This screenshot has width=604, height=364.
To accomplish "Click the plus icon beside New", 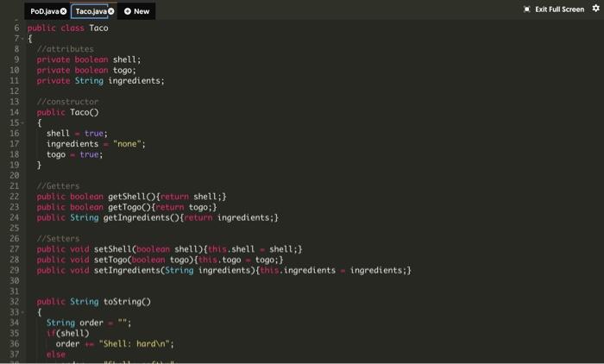I will (128, 11).
